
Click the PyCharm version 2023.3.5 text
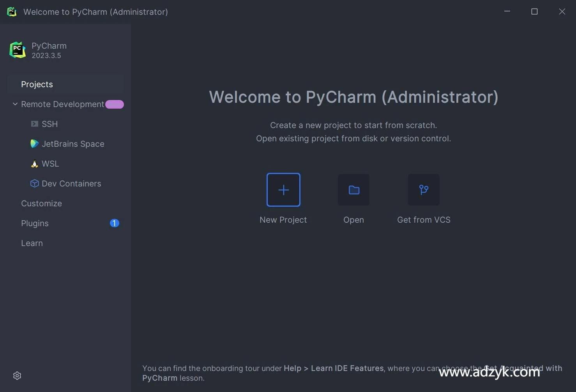point(46,56)
